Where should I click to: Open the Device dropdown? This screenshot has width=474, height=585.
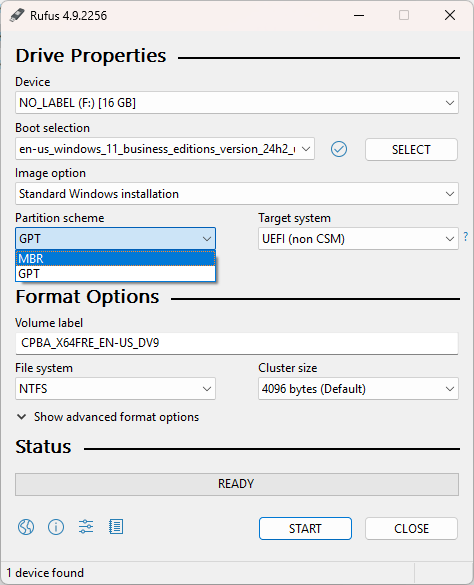coord(237,103)
